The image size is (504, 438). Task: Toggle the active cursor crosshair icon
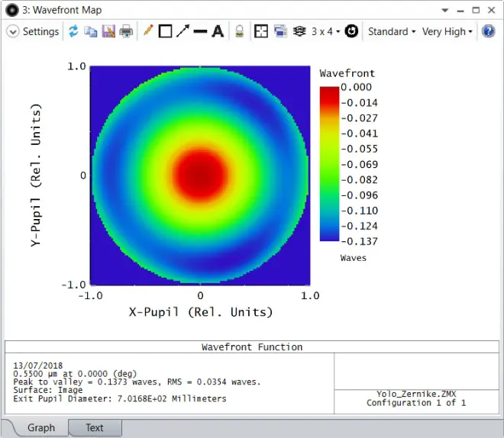[261, 31]
